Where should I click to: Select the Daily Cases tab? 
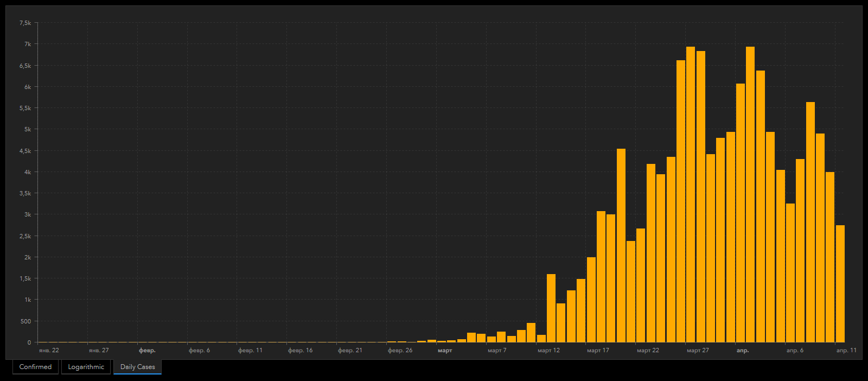137,367
